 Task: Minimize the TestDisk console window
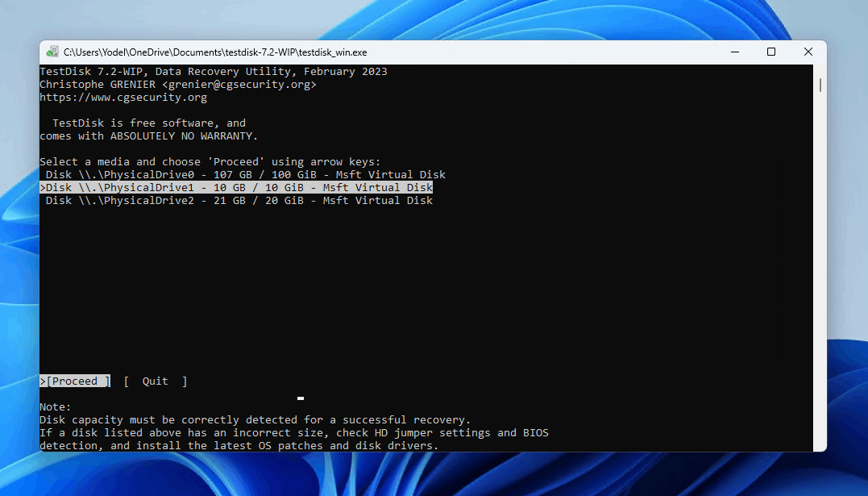coord(734,52)
